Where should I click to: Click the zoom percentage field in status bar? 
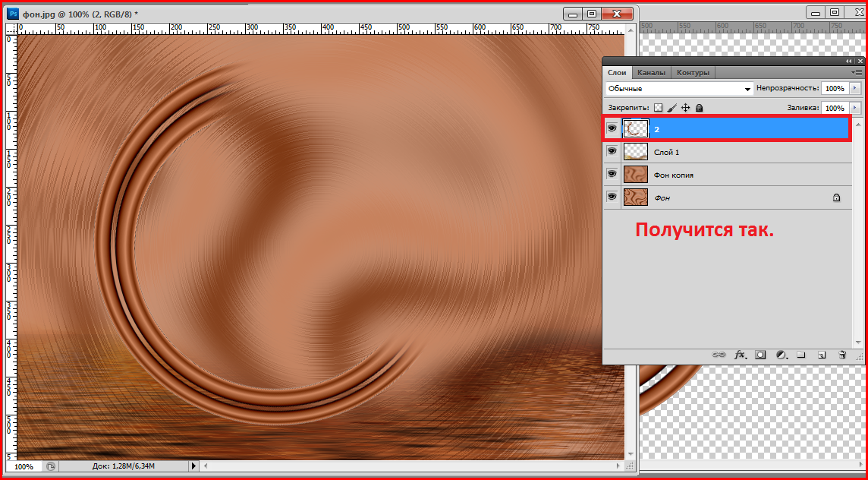click(24, 466)
